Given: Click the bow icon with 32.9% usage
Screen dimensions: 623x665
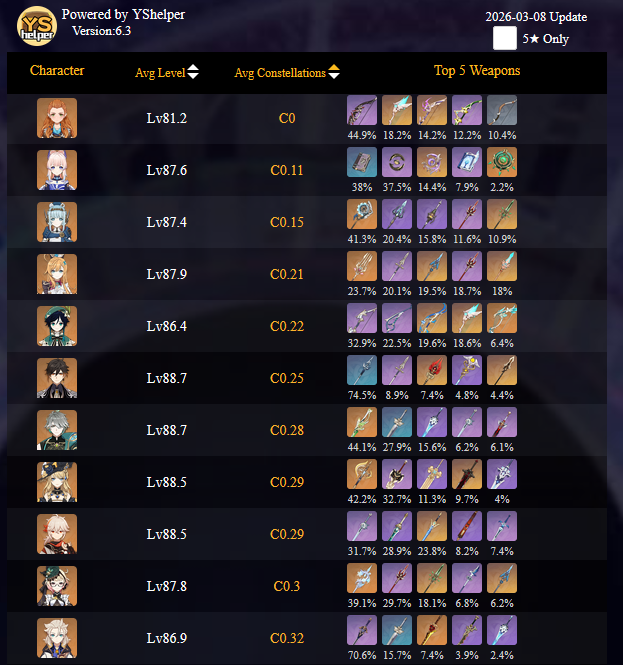Looking at the screenshot, I should point(362,318).
